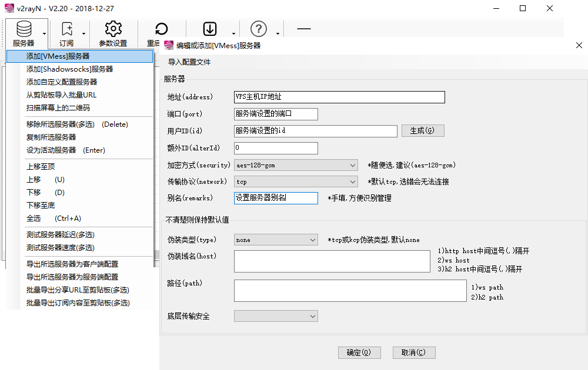Click the 地址(address) input field
Screen dimensions: 588x370
(x=339, y=97)
